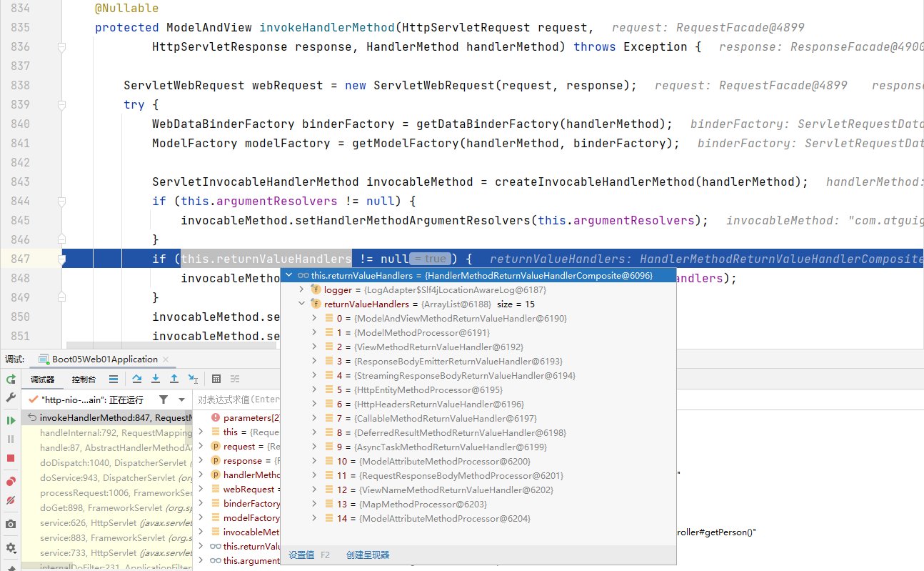Screen dimensions: 924x571
Task: Open the Evaluate Expression calculator icon
Action: [216, 379]
